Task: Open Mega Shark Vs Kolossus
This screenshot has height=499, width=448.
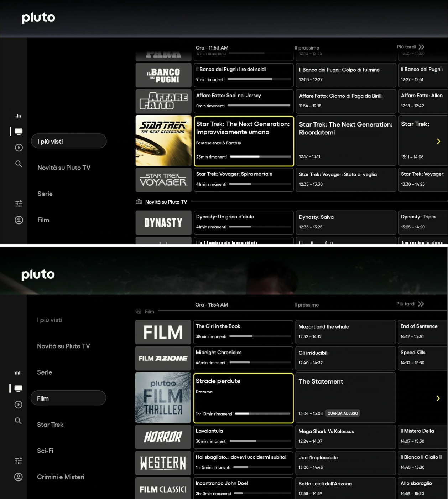Action: coord(346,437)
